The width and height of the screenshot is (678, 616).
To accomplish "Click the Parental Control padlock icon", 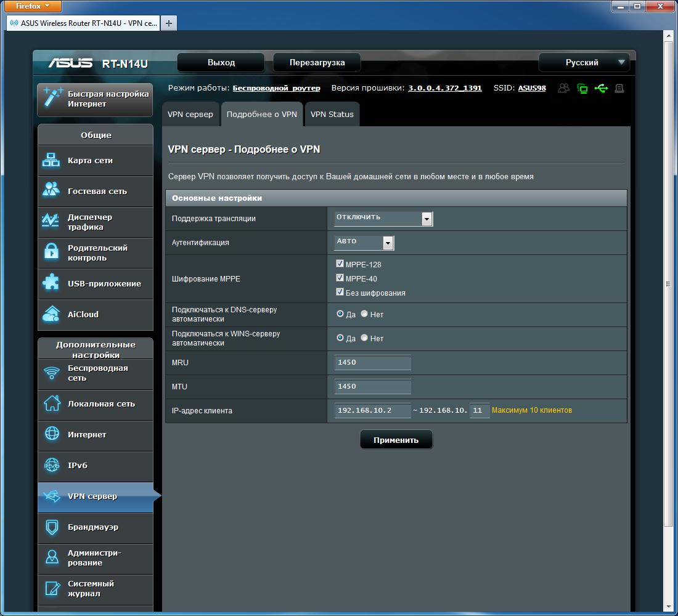I will 51,253.
